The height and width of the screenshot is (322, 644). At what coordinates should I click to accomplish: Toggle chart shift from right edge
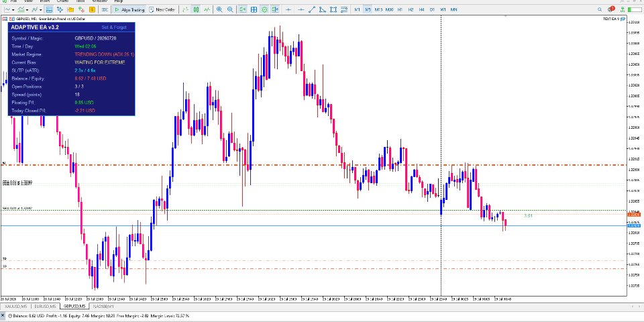pos(275,9)
